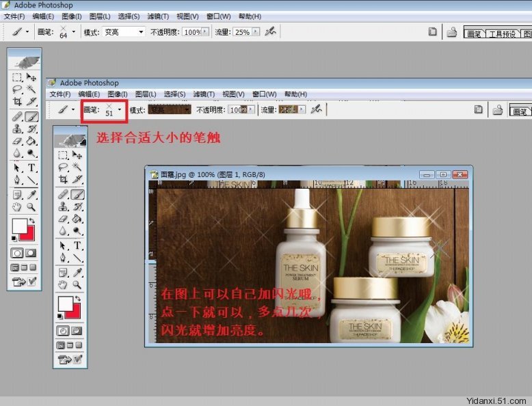The width and height of the screenshot is (532, 406).
Task: Select Move tool in outer toolbox
Action: [31, 77]
